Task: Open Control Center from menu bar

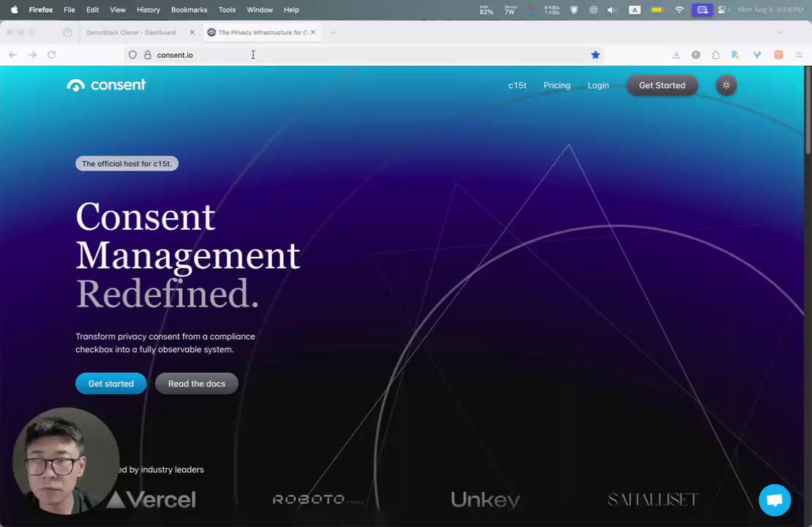Action: point(723,10)
